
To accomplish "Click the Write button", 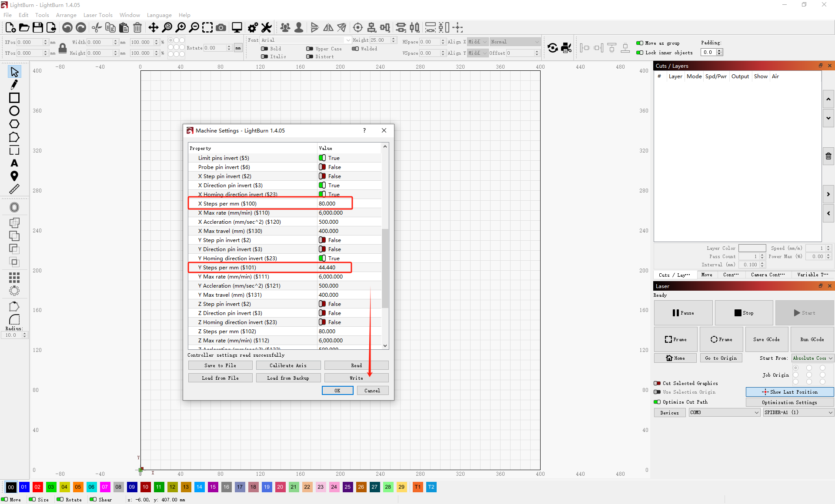I will pyautogui.click(x=356, y=378).
